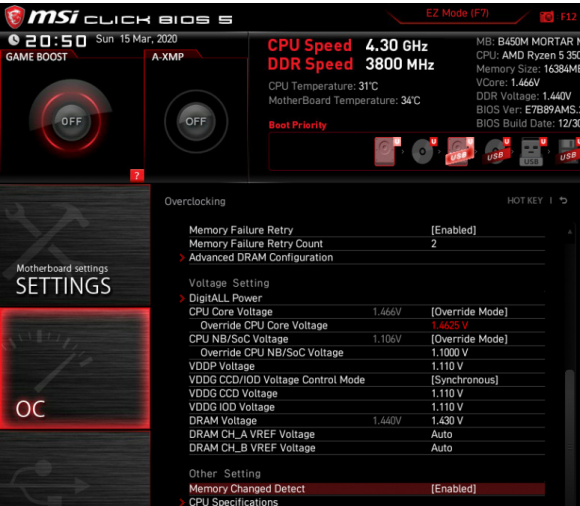
Task: Change Memory Failure Retry Enabled value
Action: pyautogui.click(x=453, y=230)
